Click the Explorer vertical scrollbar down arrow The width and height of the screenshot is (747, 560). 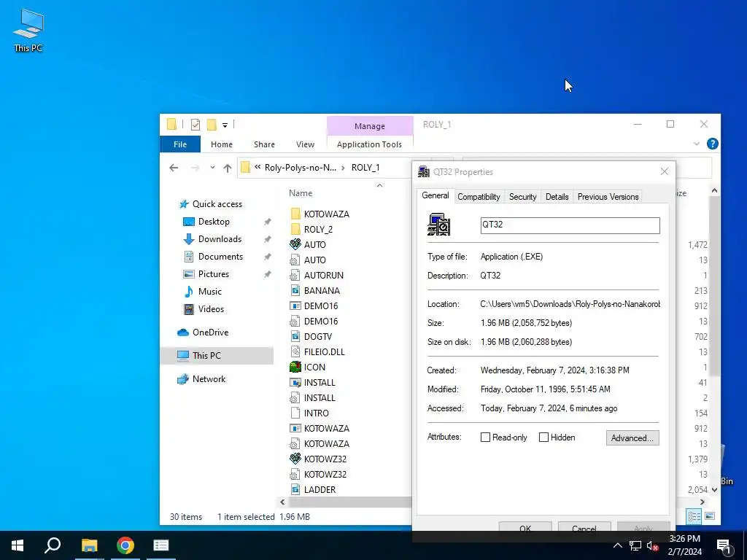click(714, 489)
